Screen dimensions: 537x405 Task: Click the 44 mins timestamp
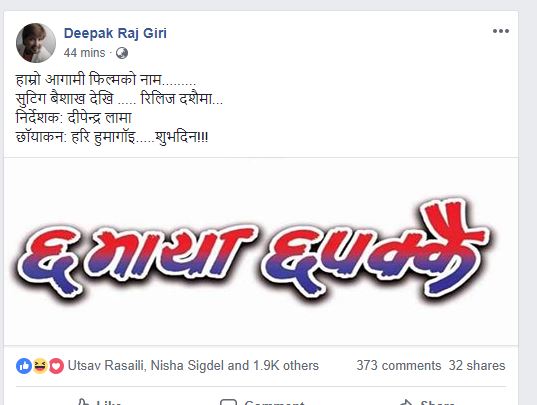84,53
